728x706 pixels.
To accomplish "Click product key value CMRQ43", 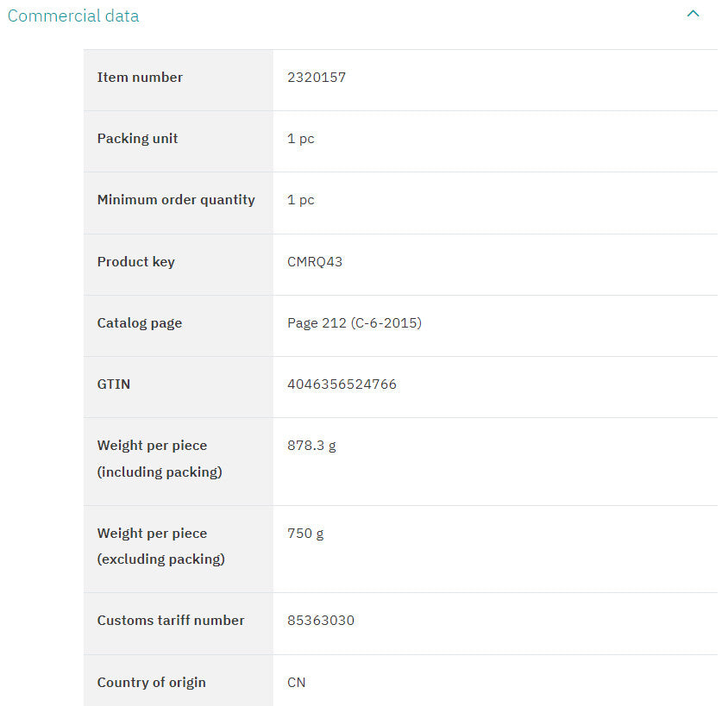I will click(315, 262).
